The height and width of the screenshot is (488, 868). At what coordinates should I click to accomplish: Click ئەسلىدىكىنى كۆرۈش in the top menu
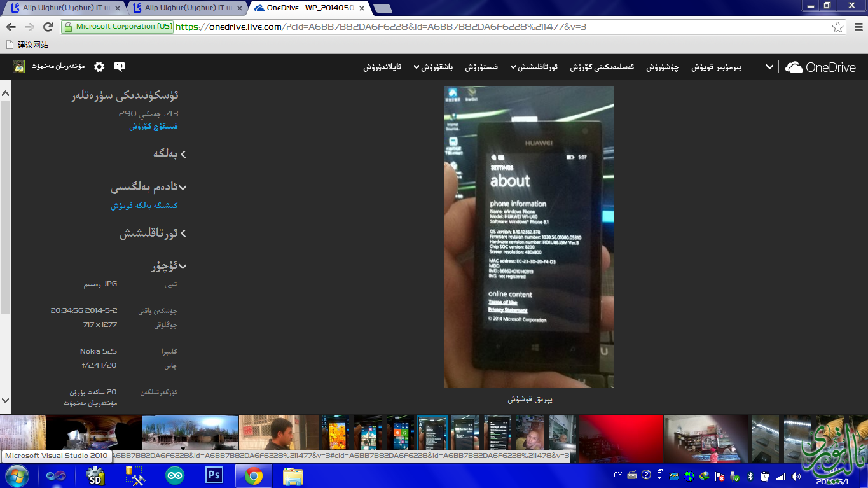(602, 67)
